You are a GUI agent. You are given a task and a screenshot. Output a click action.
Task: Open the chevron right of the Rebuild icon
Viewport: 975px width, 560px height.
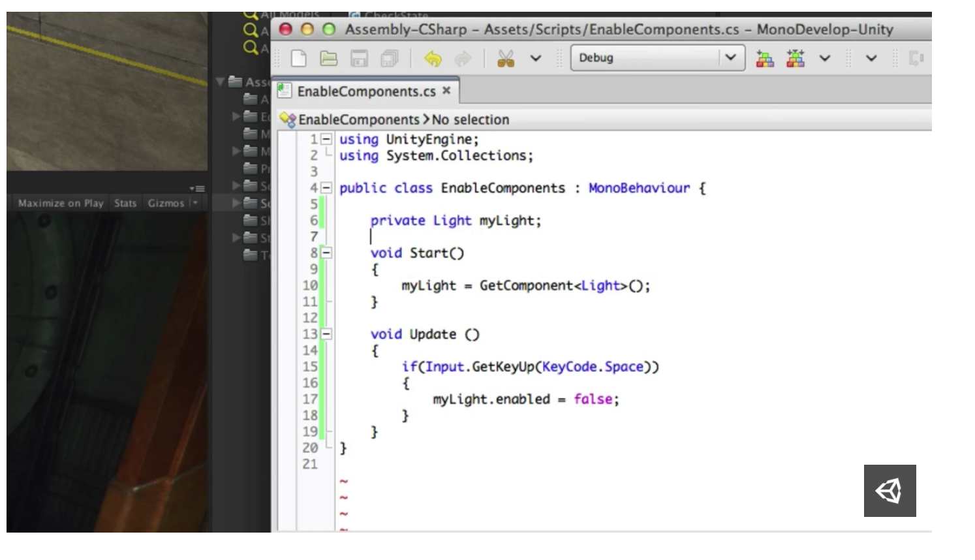(825, 59)
